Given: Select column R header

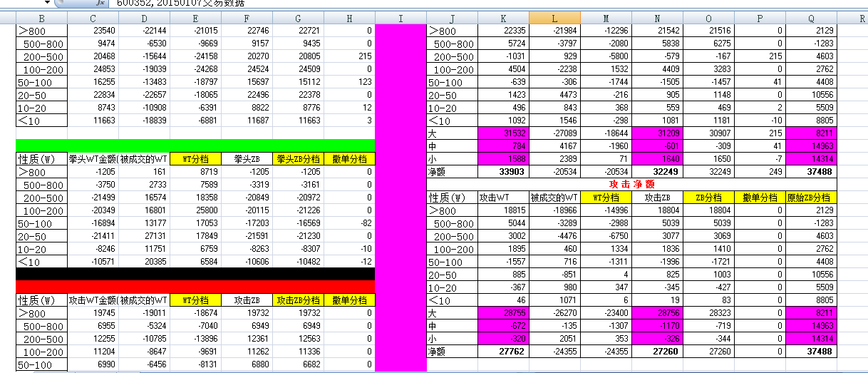Looking at the screenshot, I should coord(852,18).
